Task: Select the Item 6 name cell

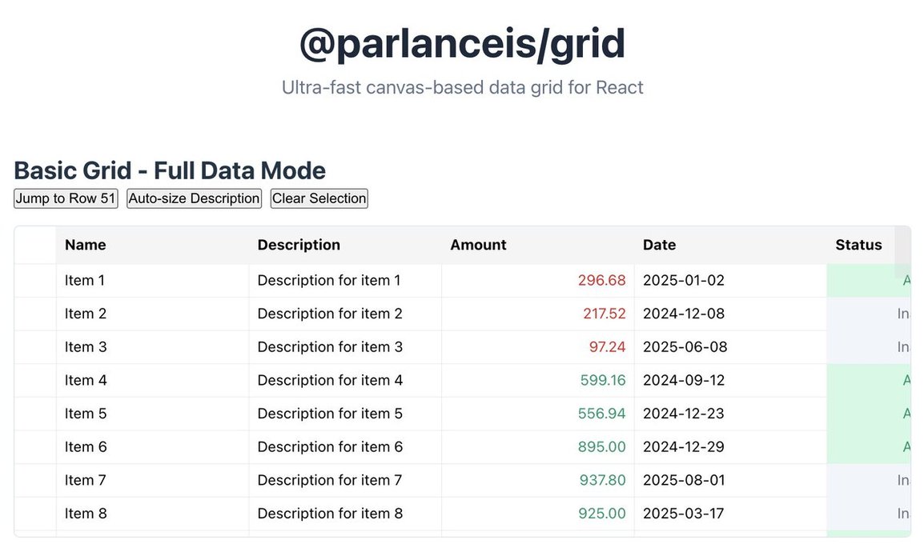Action: coord(152,447)
